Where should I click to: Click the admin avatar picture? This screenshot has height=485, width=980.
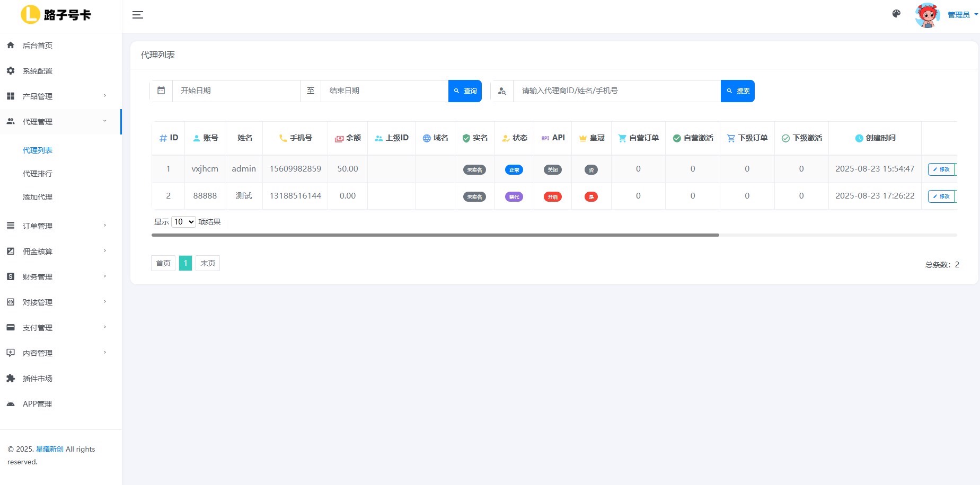coord(927,15)
